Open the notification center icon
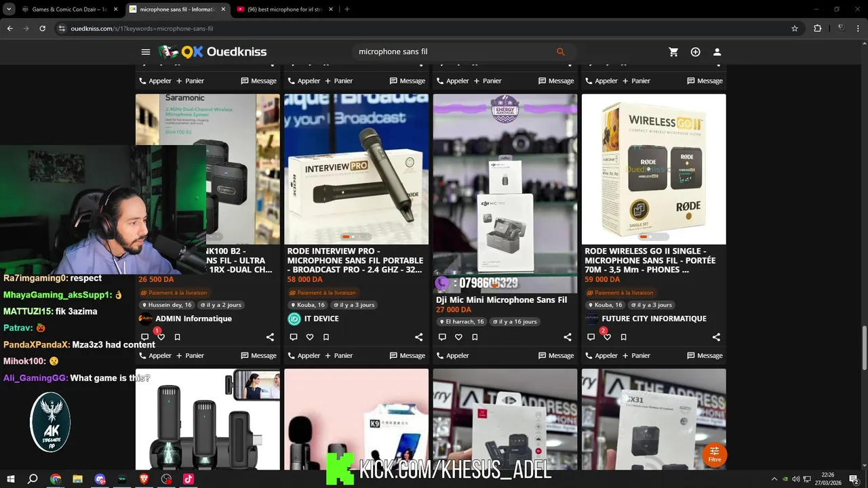868x488 pixels. [854, 479]
